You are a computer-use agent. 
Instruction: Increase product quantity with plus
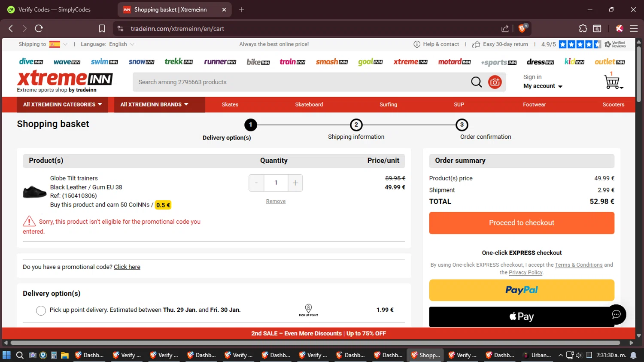[295, 183]
